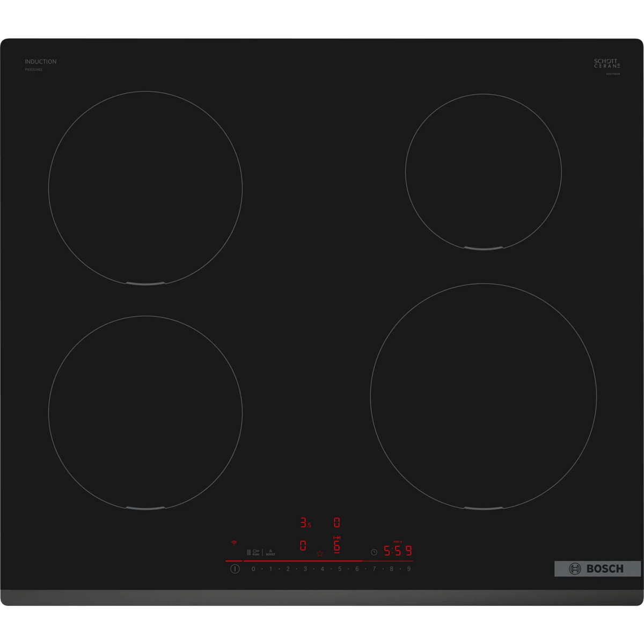Tap the red Wi-Fi Home Connect symbol
Screen dimensions: 644x644
[234, 543]
